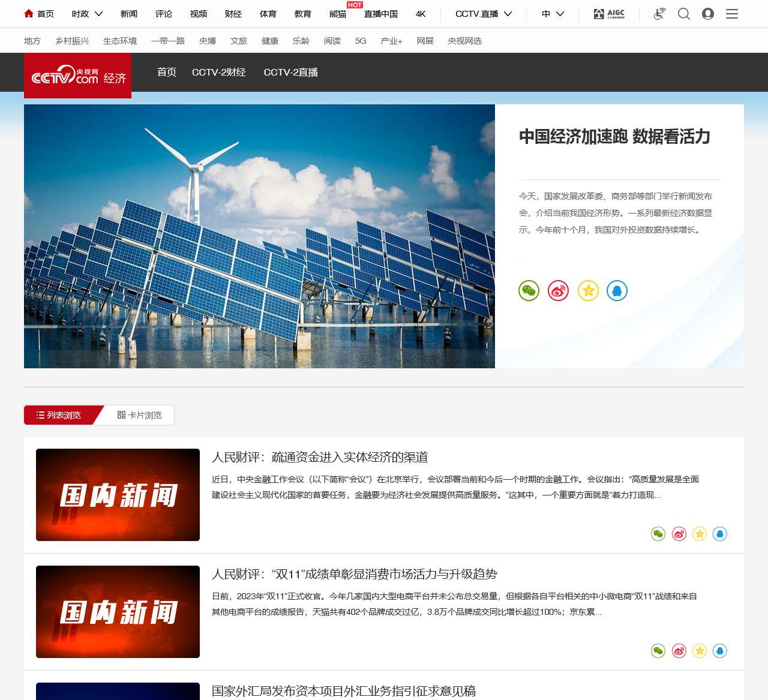This screenshot has height=700, width=768.
Task: Share featured story via QQ
Action: pos(617,291)
